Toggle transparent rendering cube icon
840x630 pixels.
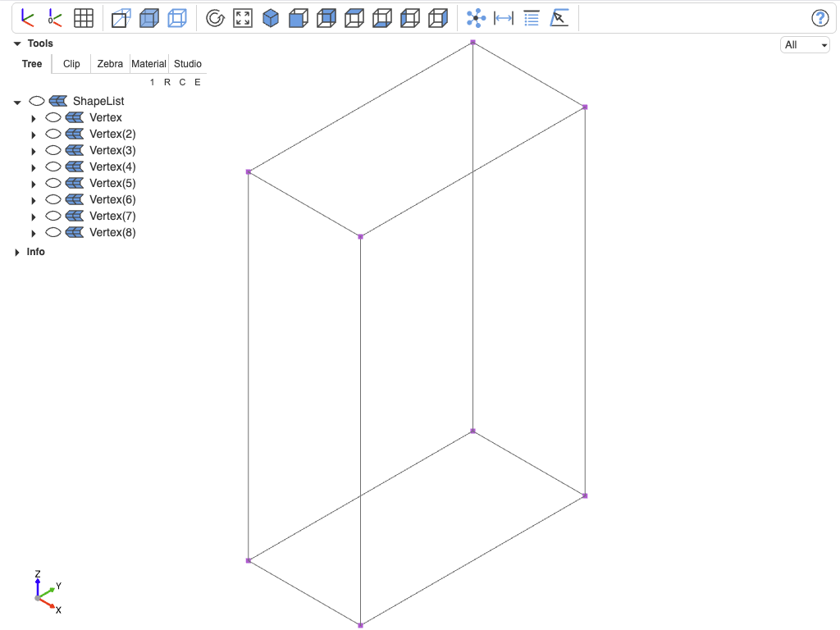click(177, 18)
